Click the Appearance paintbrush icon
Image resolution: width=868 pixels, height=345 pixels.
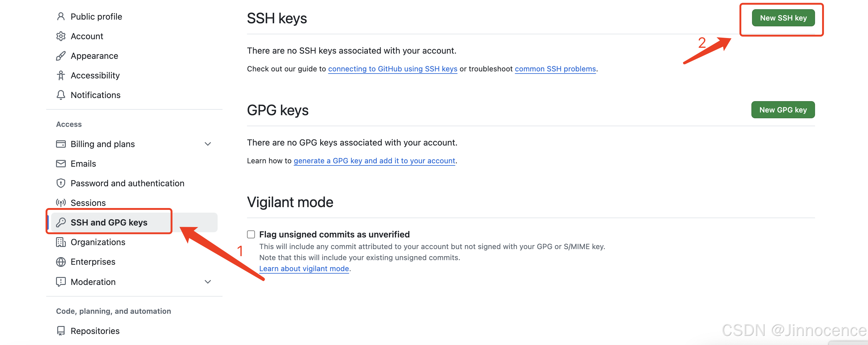pyautogui.click(x=61, y=56)
